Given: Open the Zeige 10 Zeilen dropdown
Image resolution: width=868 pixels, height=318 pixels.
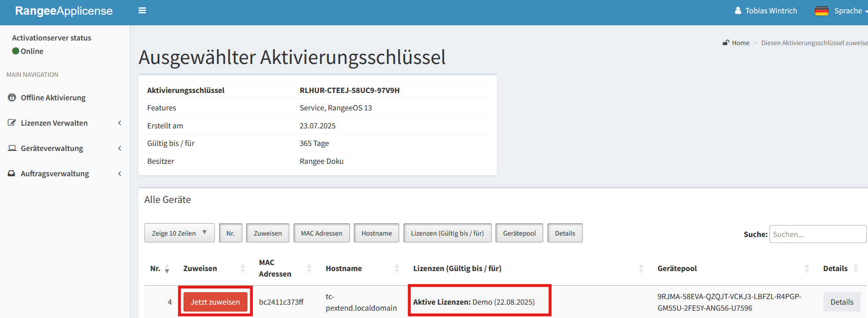Looking at the screenshot, I should pyautogui.click(x=179, y=233).
